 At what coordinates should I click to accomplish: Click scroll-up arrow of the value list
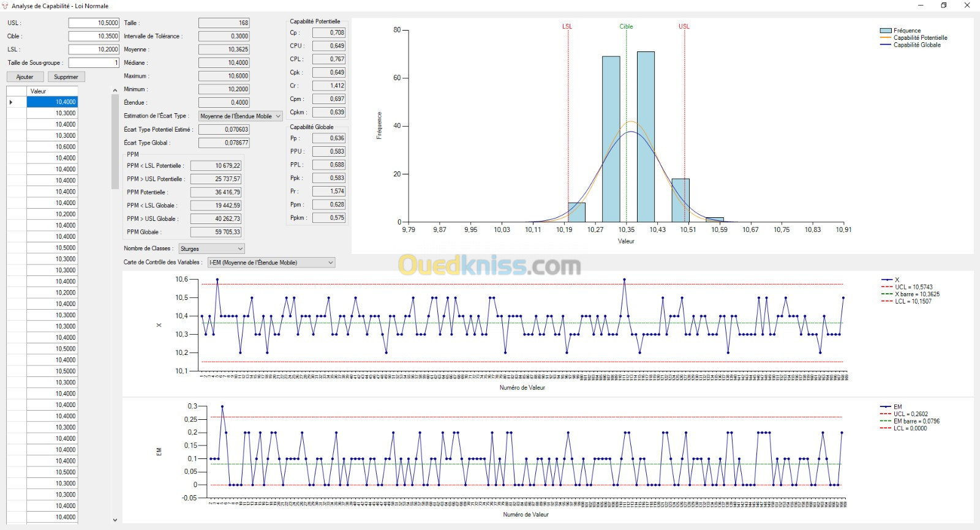click(x=115, y=91)
